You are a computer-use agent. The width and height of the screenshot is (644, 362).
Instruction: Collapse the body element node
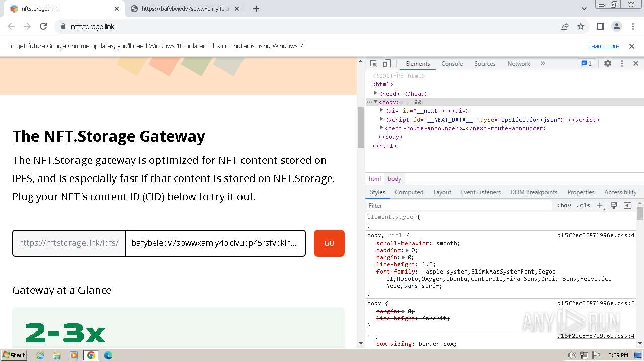(x=375, y=102)
